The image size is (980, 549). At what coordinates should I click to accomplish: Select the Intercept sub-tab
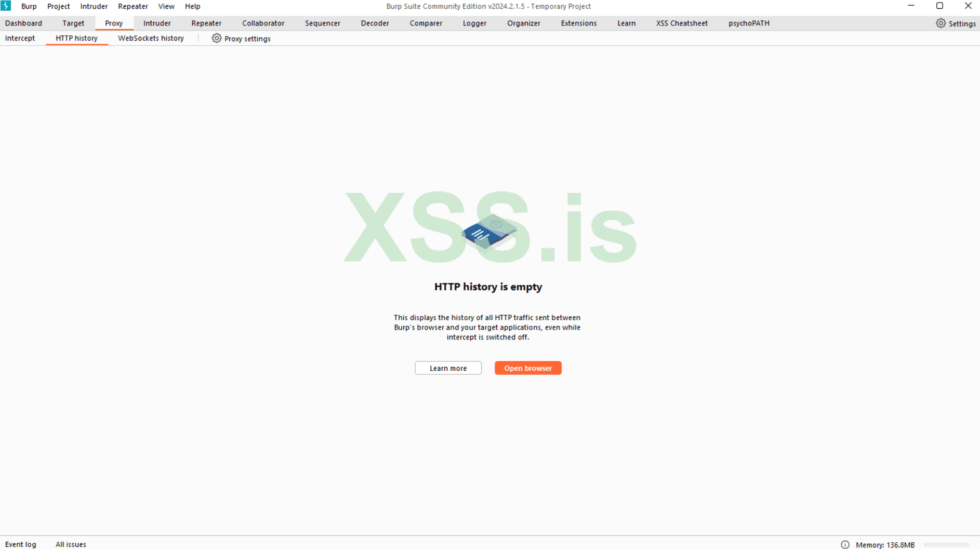tap(20, 38)
